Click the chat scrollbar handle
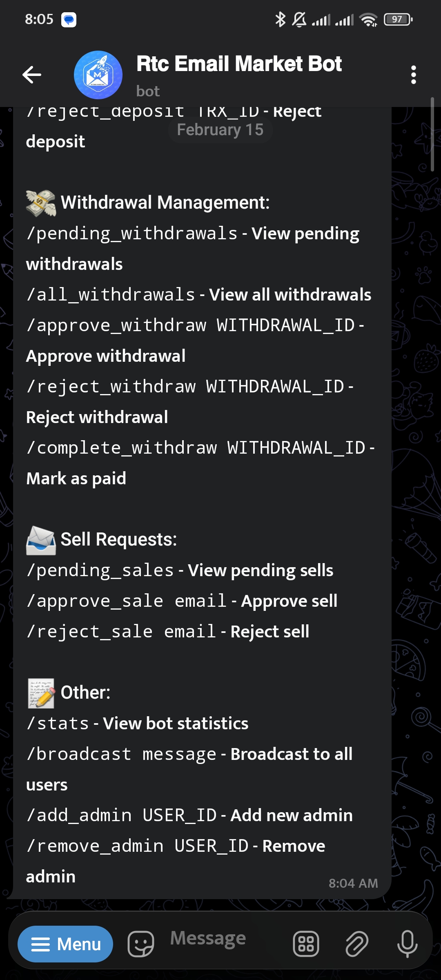Viewport: 441px width, 980px height. point(432,134)
